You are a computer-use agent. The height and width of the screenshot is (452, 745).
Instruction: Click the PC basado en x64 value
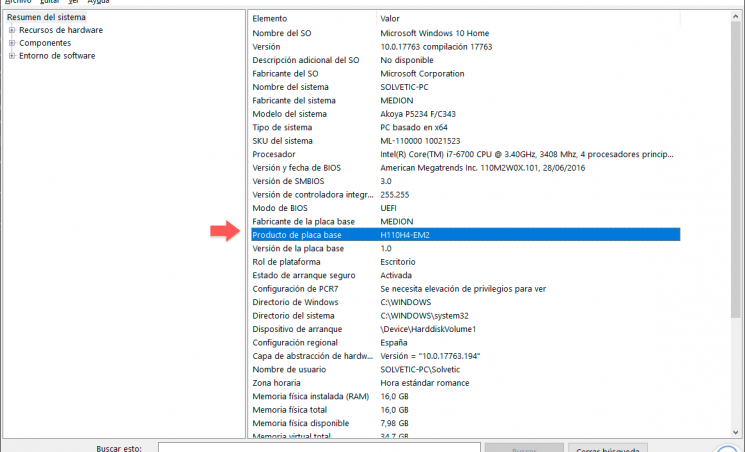[x=414, y=127]
